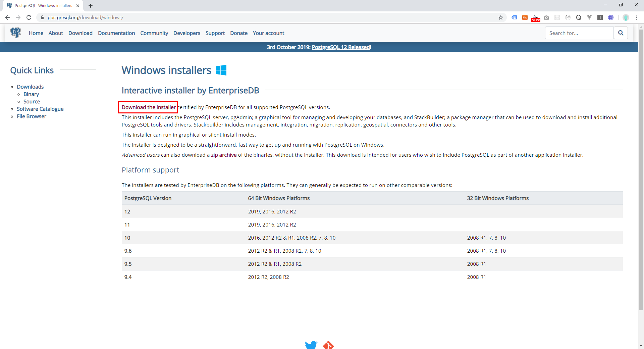The height and width of the screenshot is (349, 644).
Task: Click the PostgreSQL elephant logo
Action: (x=15, y=33)
